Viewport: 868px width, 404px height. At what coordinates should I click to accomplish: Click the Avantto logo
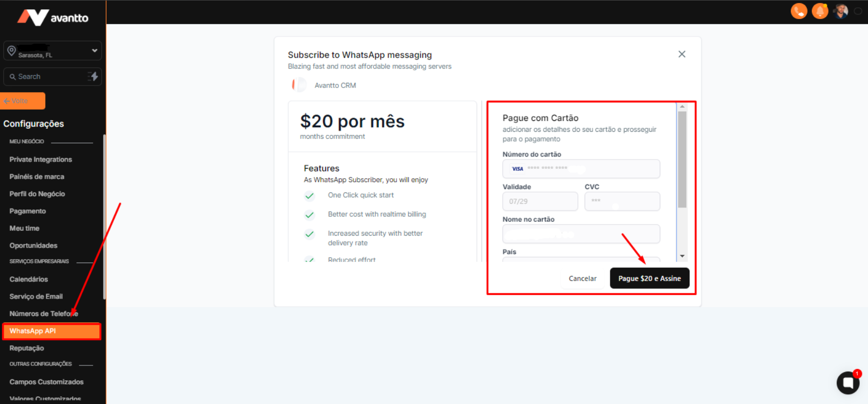tap(53, 17)
